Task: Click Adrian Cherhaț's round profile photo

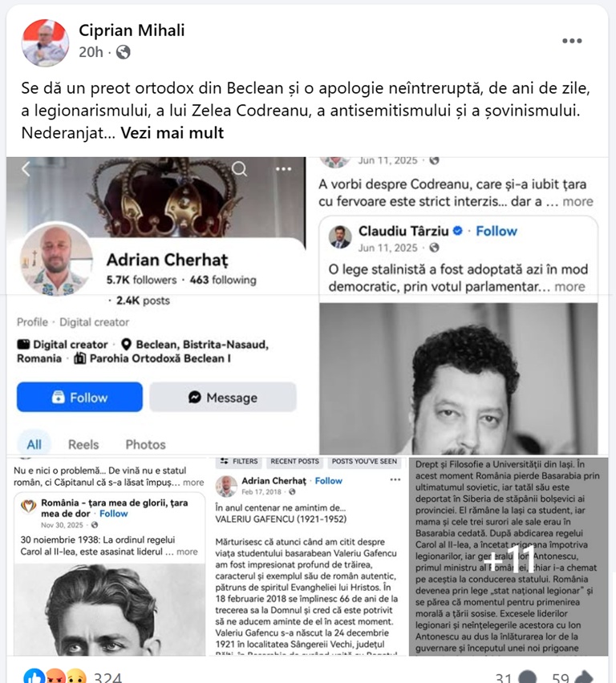Action: point(57,260)
